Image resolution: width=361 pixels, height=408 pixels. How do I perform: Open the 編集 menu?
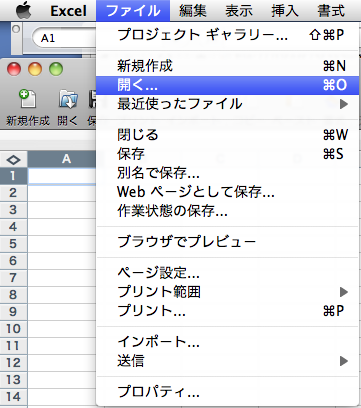193,11
